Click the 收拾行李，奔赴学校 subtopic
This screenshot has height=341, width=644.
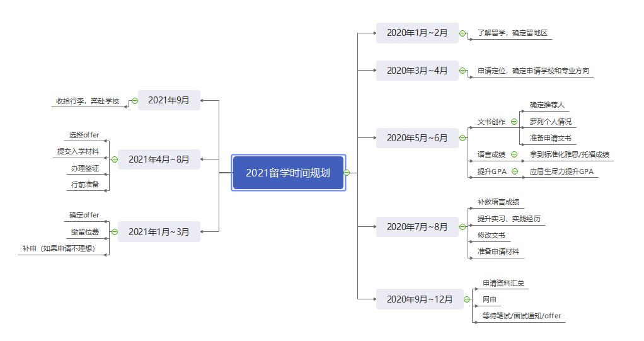tap(87, 101)
